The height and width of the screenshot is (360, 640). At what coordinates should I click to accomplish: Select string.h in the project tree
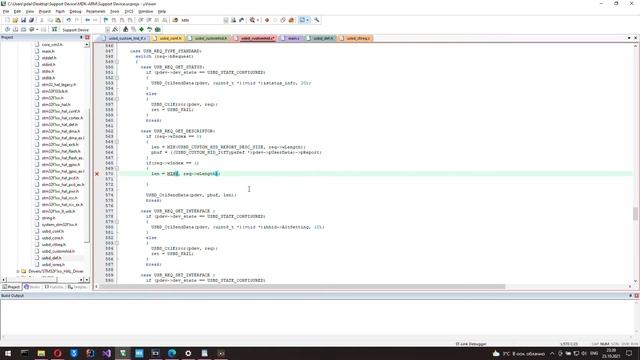click(x=48, y=218)
